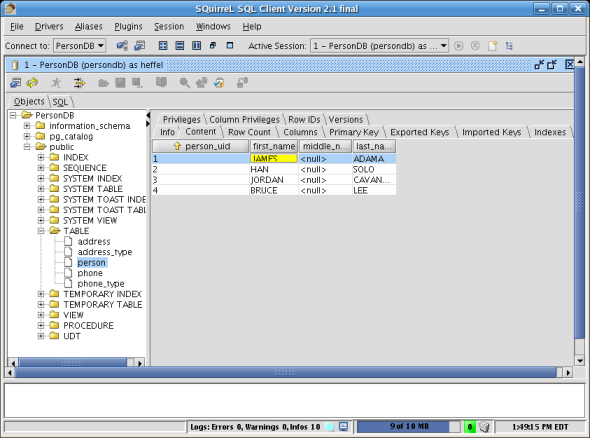Click the first_name column header
This screenshot has height=438, width=590.
click(274, 146)
